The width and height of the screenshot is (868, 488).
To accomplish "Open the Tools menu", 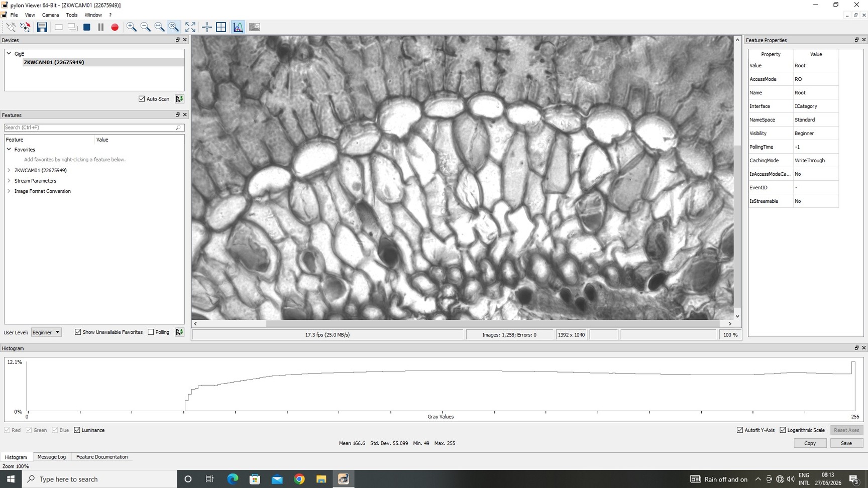I will pyautogui.click(x=72, y=15).
